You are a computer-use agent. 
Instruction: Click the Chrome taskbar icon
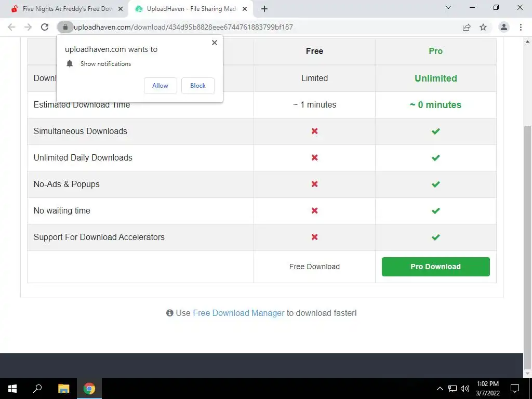pyautogui.click(x=89, y=389)
